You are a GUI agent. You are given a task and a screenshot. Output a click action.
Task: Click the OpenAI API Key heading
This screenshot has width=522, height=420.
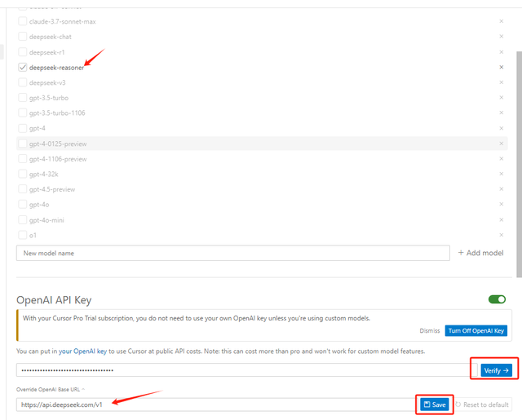[x=54, y=300]
